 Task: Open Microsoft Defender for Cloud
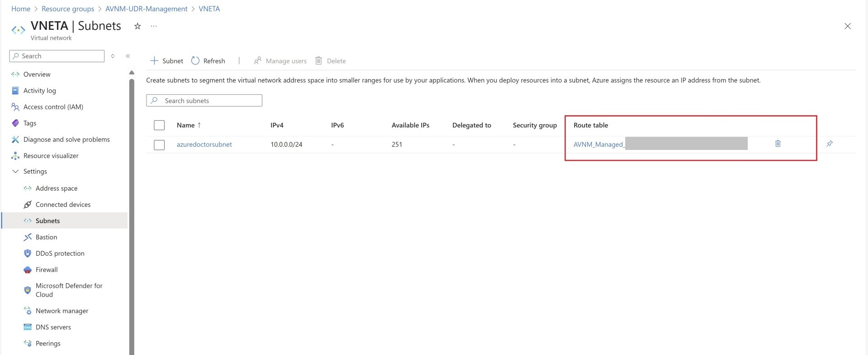click(69, 290)
